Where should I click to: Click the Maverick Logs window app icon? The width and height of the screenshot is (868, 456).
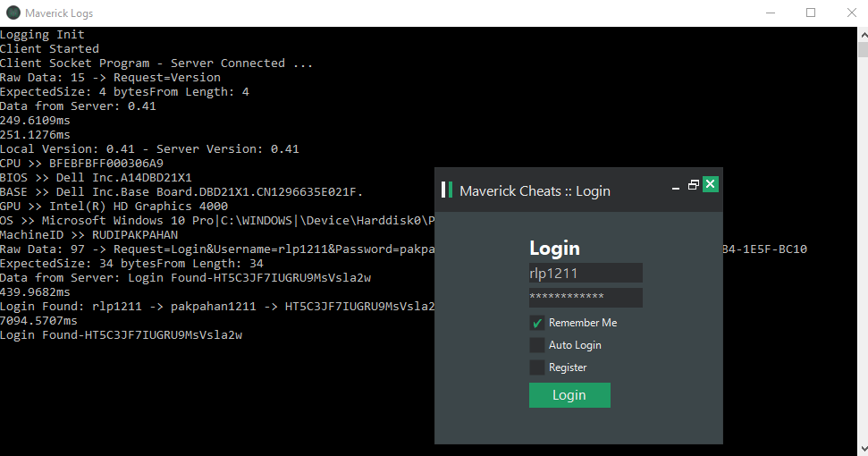13,13
